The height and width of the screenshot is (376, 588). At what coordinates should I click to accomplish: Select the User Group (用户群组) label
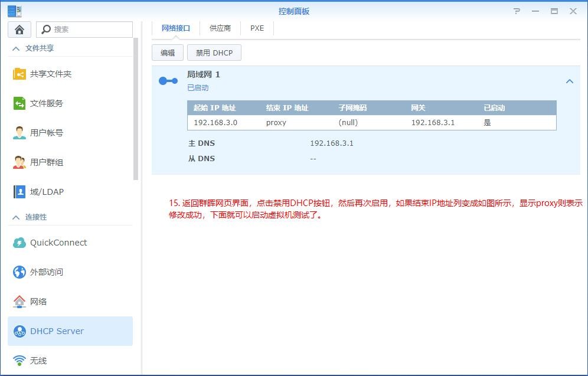(47, 162)
